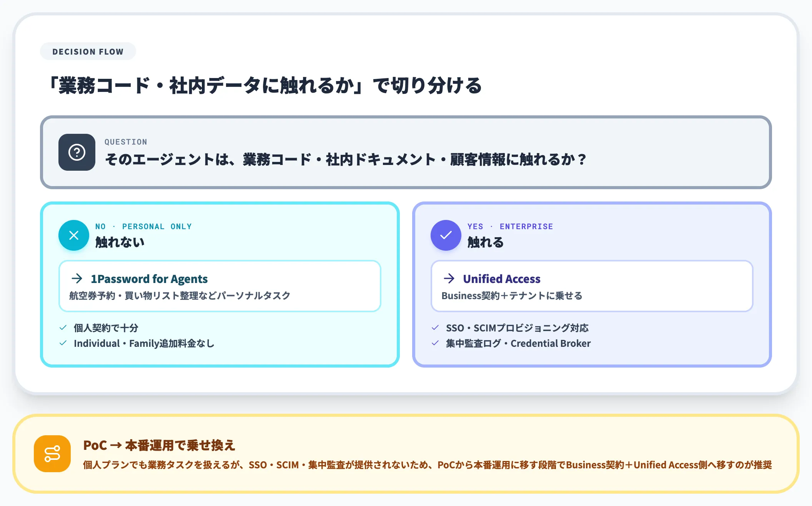Image resolution: width=812 pixels, height=506 pixels.
Task: Click the check mark beside 個人契約で十分
Action: (63, 328)
